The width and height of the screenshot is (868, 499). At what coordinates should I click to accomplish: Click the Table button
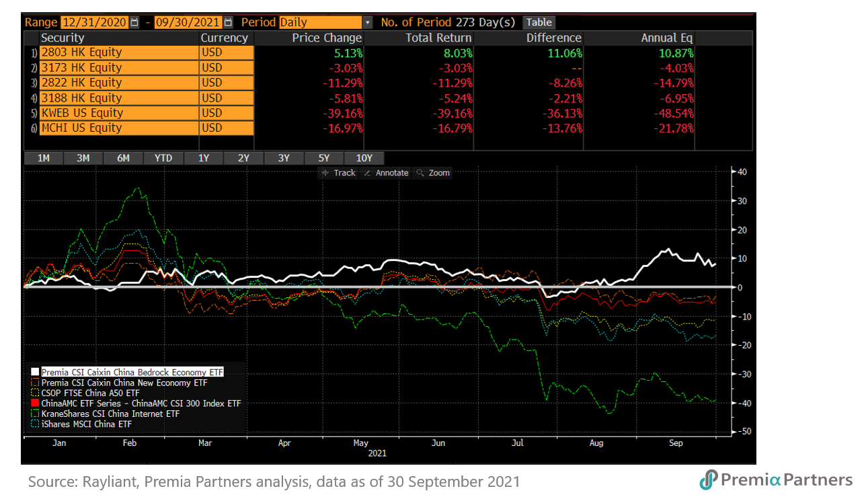[x=539, y=22]
